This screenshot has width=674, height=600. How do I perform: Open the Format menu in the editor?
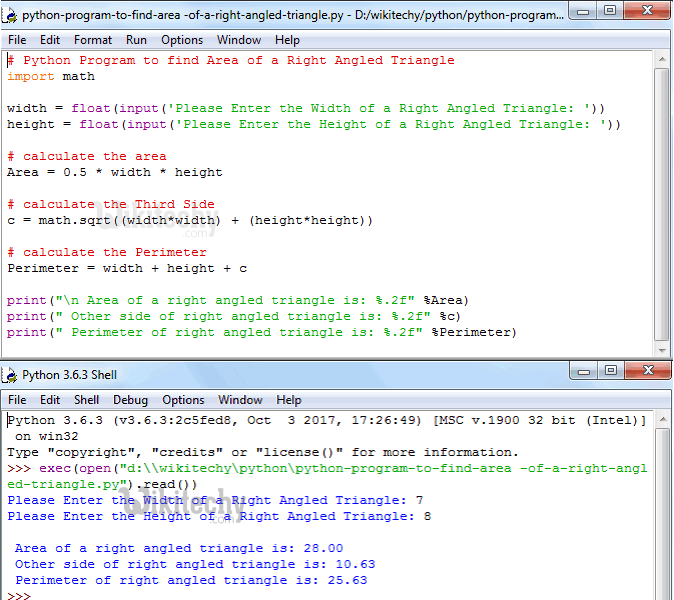93,40
